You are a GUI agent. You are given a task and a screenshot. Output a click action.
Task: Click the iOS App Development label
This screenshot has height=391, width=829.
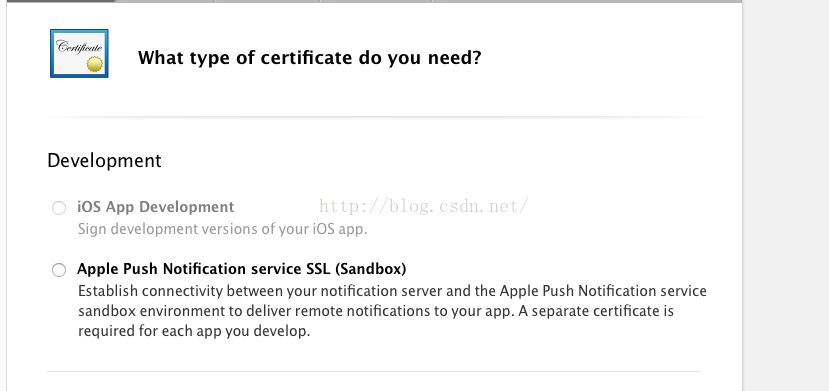tap(155, 207)
